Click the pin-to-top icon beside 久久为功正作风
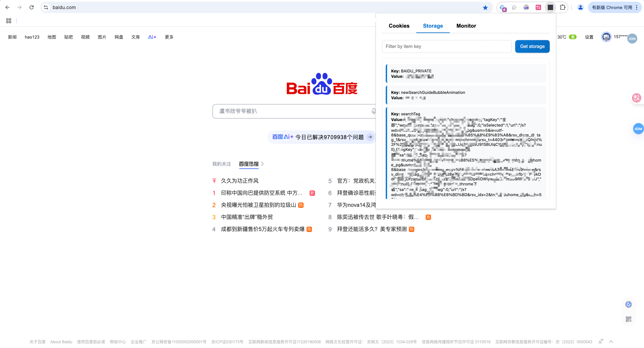This screenshot has width=644, height=348. click(214, 181)
